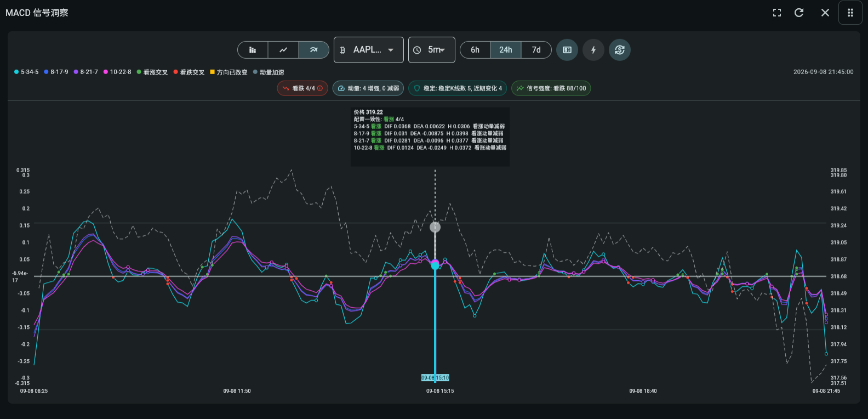Refresh the MACD panel
This screenshot has height=419, width=868.
pyautogui.click(x=799, y=13)
